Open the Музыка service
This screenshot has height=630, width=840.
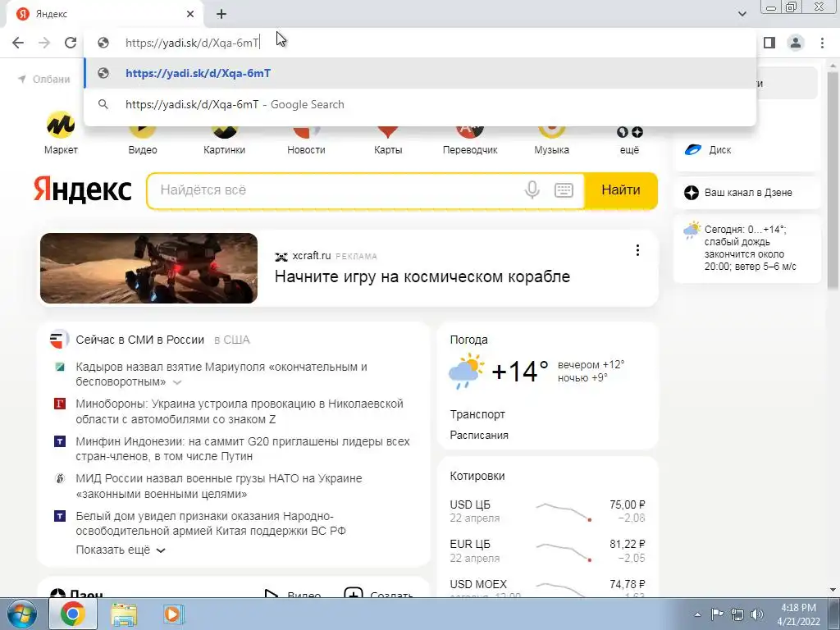[x=551, y=140]
